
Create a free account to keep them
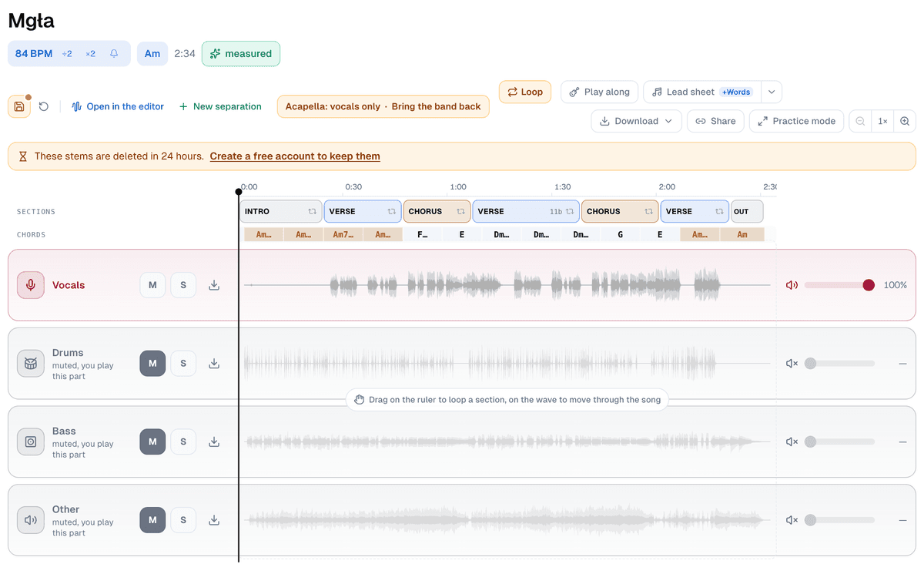click(x=295, y=156)
